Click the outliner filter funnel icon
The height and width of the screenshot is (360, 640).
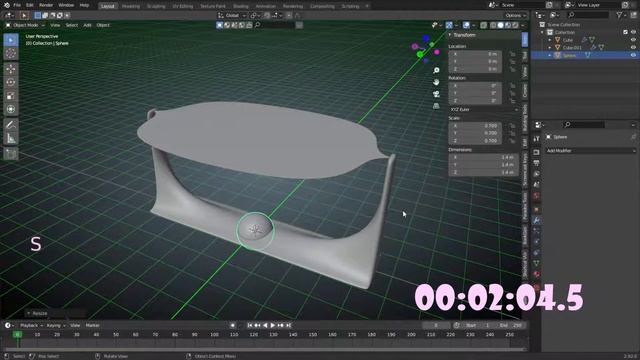click(x=620, y=15)
